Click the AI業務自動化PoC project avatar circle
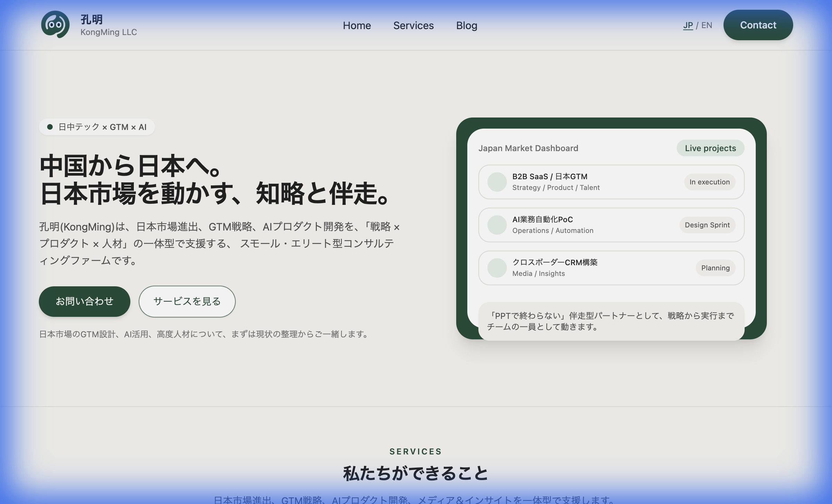This screenshot has width=832, height=504. pos(497,225)
